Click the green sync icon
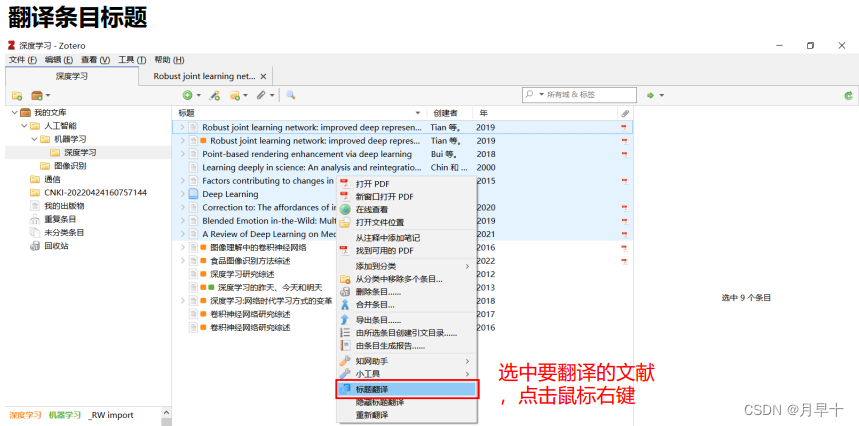 (849, 95)
